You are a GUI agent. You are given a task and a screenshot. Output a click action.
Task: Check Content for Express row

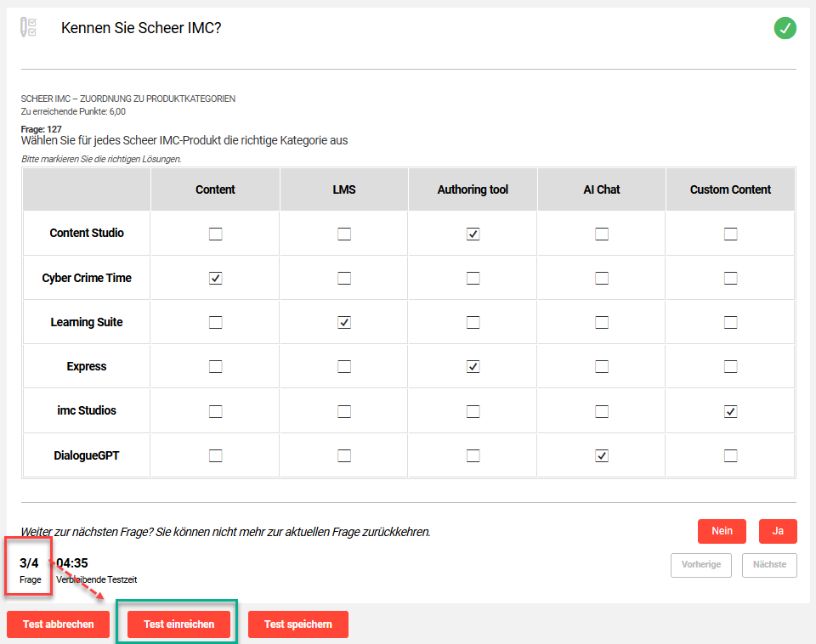pyautogui.click(x=215, y=367)
